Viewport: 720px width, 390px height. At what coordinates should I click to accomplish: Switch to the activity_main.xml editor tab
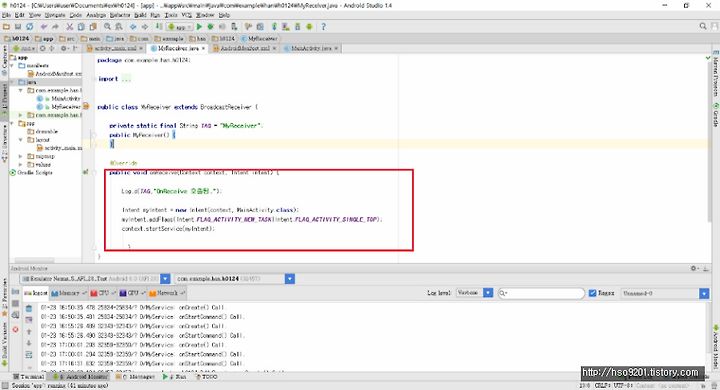[115, 48]
